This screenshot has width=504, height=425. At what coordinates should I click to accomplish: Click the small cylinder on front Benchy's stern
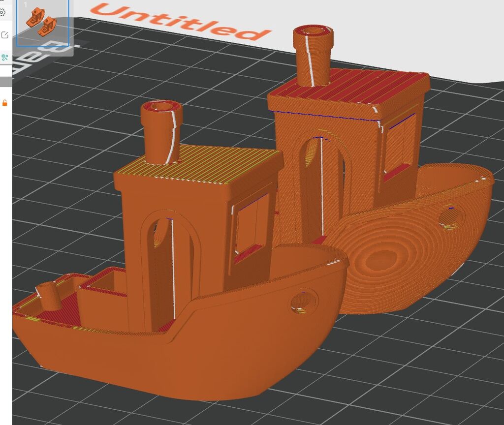[x=48, y=296]
